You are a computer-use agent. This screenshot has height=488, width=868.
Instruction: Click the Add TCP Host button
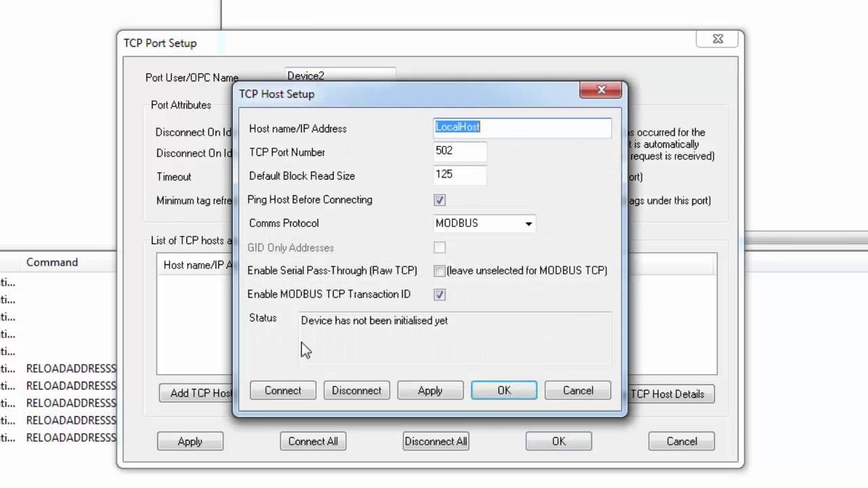pyautogui.click(x=196, y=394)
